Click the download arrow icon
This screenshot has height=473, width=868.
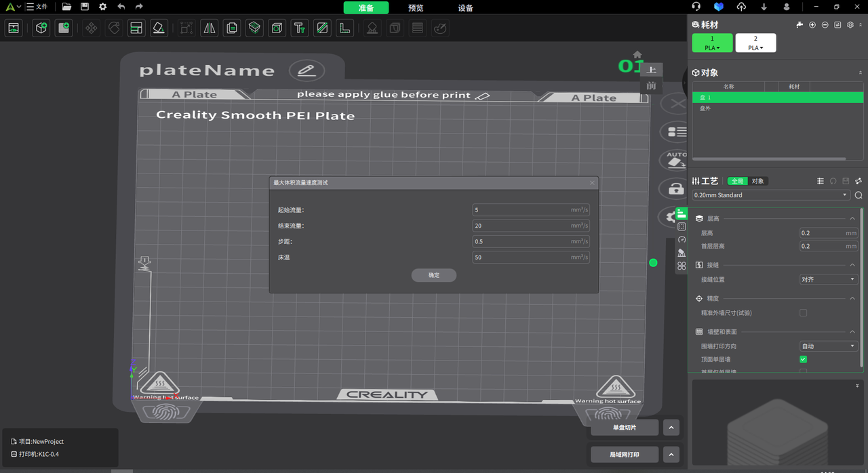(x=764, y=7)
